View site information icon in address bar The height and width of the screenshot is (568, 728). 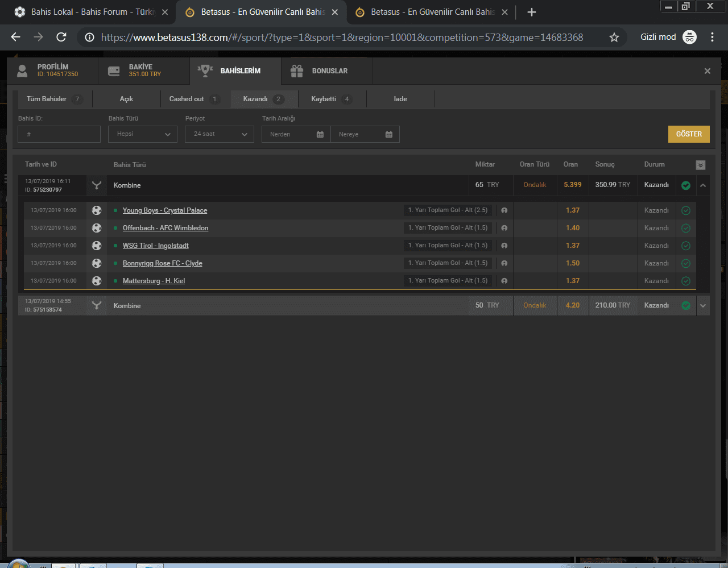[89, 38]
